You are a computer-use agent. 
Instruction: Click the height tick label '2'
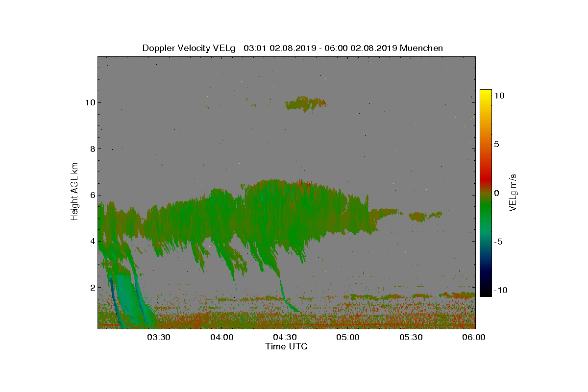92,287
